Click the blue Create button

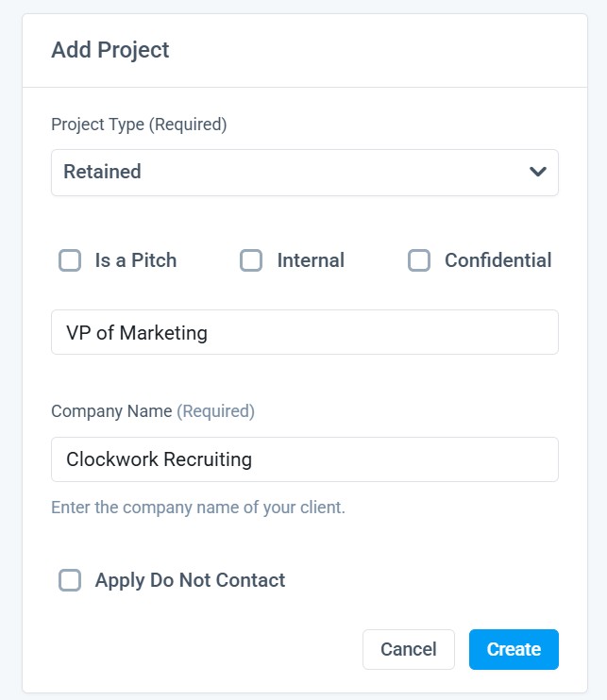pos(514,649)
